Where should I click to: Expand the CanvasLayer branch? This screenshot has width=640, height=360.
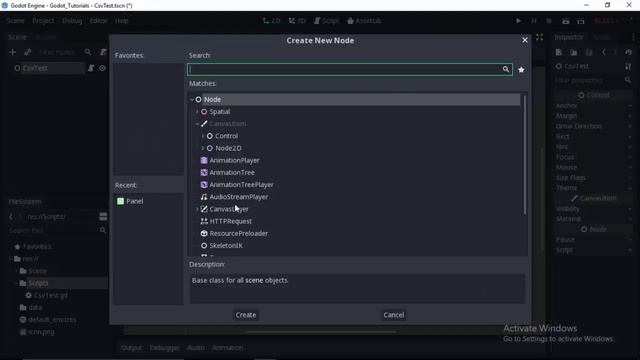197,209
